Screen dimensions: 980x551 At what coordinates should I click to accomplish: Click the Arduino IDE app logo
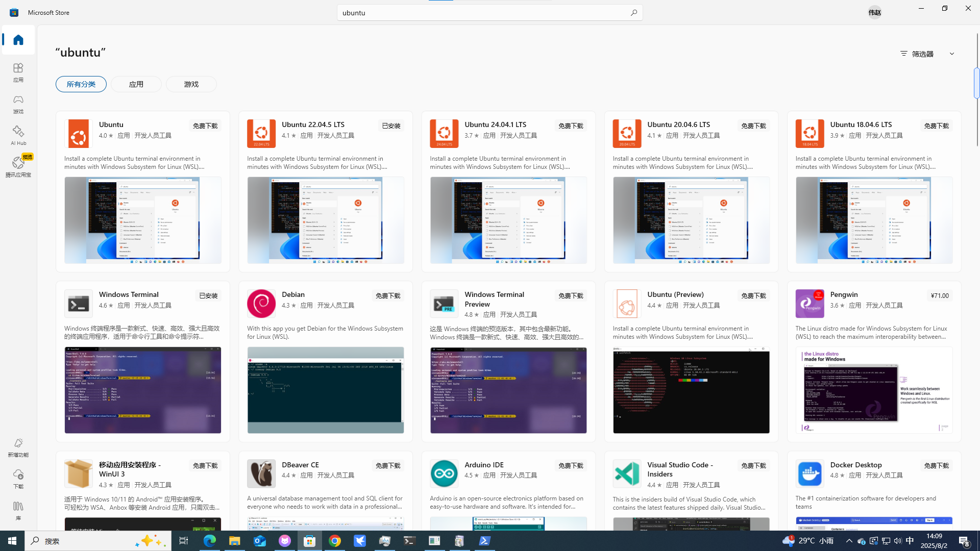[444, 473]
